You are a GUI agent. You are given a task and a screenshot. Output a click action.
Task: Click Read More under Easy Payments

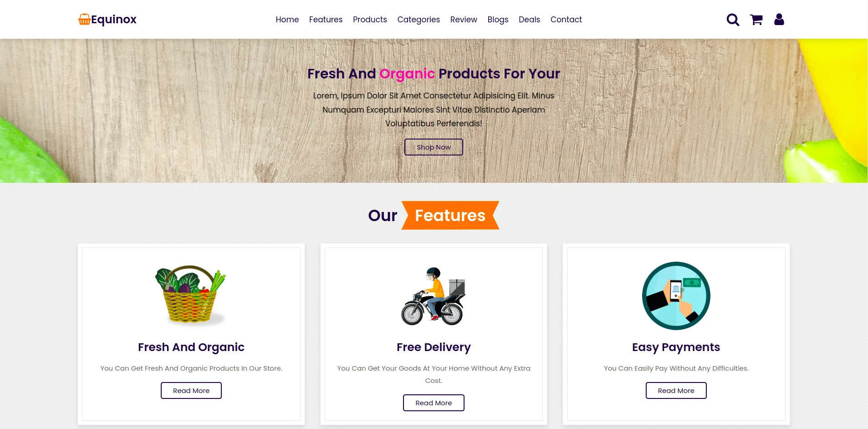676,391
